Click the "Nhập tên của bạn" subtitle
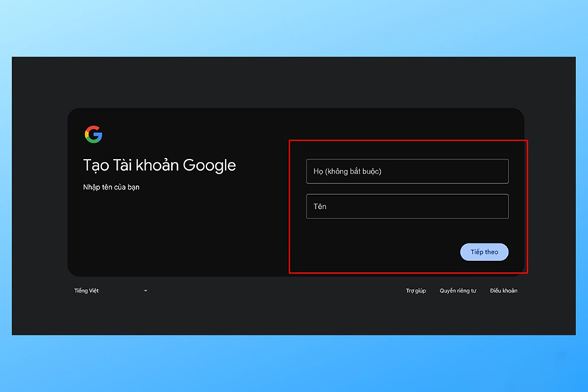 (x=111, y=188)
